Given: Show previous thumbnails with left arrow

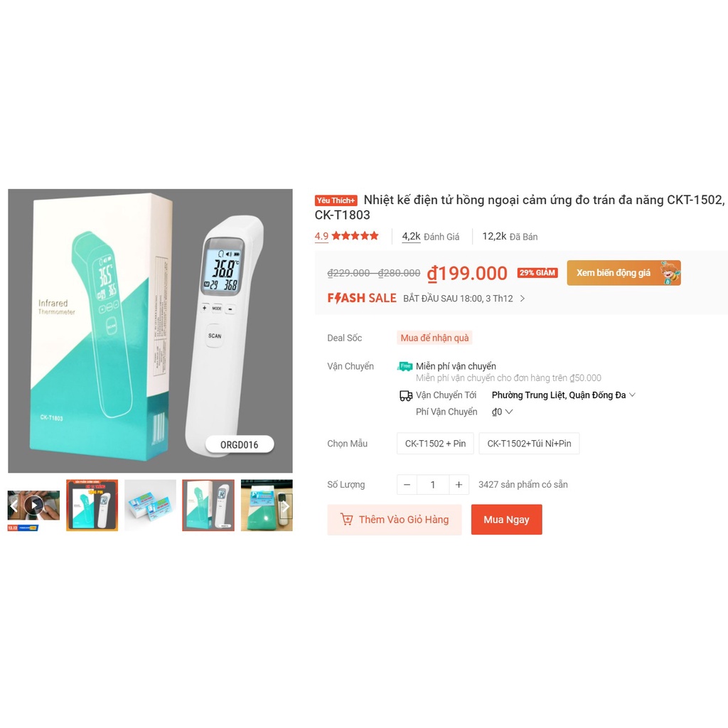Looking at the screenshot, I should 14,505.
